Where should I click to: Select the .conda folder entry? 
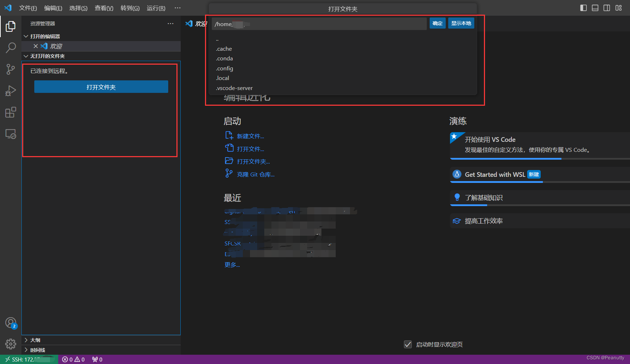tap(343, 58)
